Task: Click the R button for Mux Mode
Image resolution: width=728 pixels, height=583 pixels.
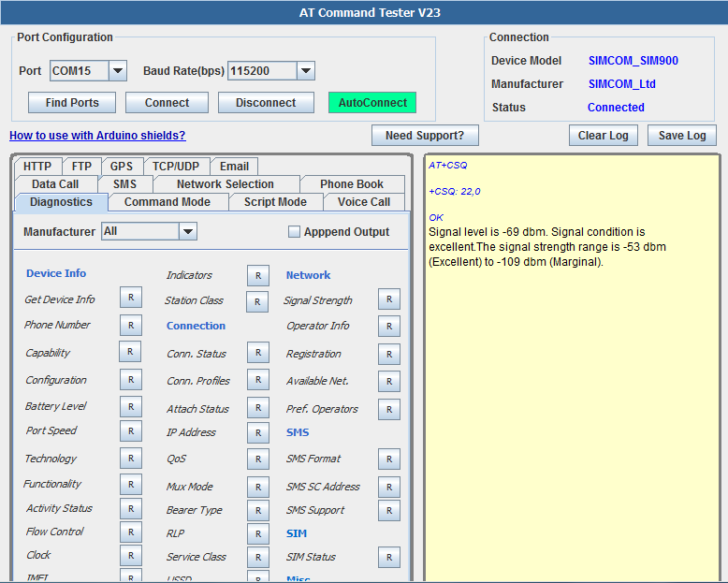Action: point(258,487)
